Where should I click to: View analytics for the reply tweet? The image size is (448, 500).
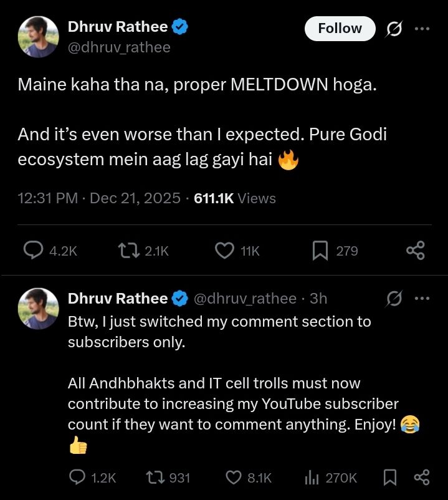point(312,478)
